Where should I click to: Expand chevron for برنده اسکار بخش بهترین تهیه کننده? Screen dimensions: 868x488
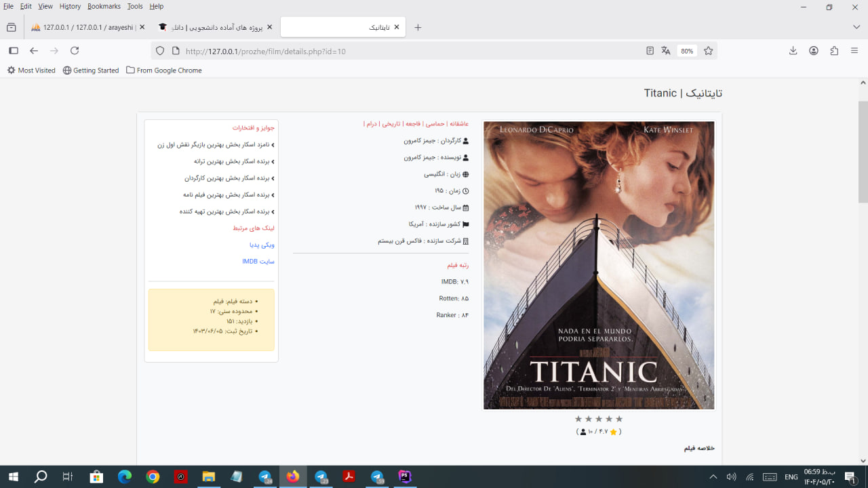[273, 211]
